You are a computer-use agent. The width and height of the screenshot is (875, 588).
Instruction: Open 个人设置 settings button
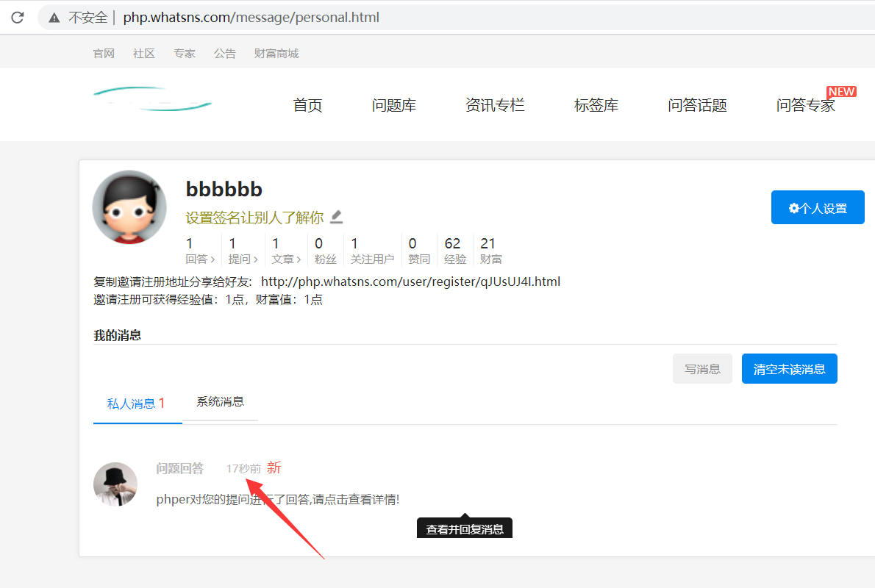pos(817,208)
